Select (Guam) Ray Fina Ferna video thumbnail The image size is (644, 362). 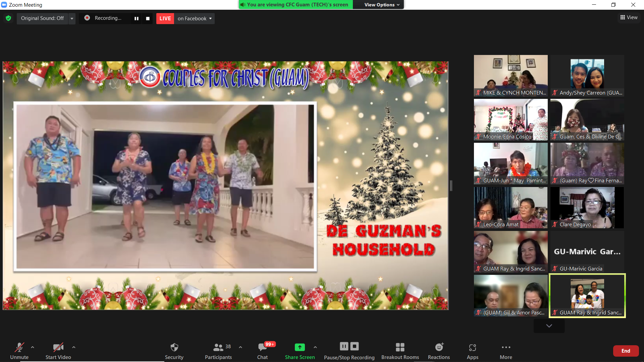(587, 164)
